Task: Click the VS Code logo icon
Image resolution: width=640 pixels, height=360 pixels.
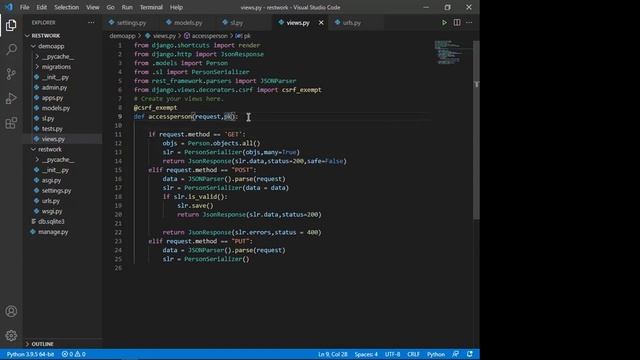Action: pyautogui.click(x=9, y=7)
